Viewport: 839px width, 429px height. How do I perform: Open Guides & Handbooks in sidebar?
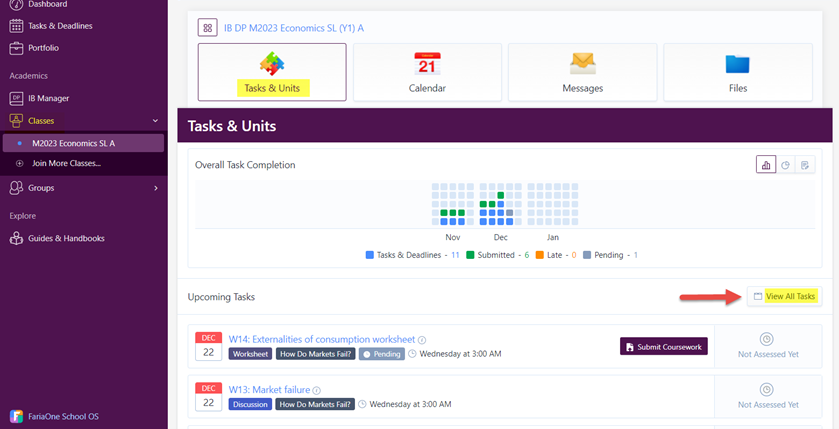66,238
